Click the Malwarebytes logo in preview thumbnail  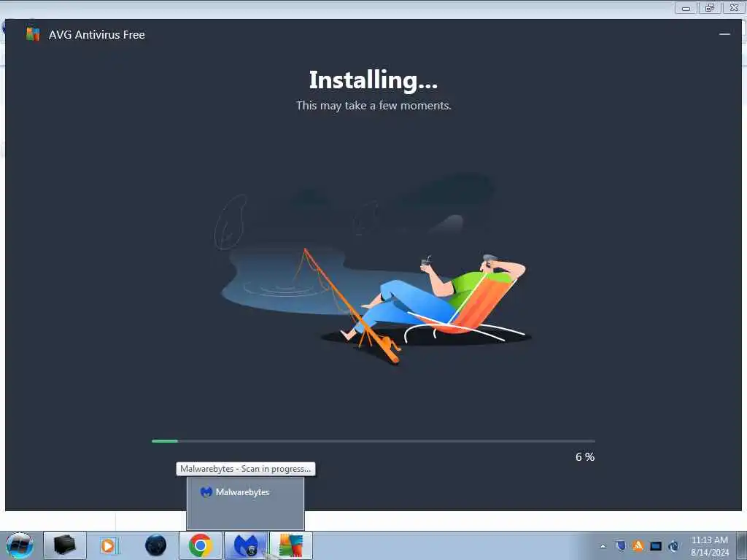(206, 492)
